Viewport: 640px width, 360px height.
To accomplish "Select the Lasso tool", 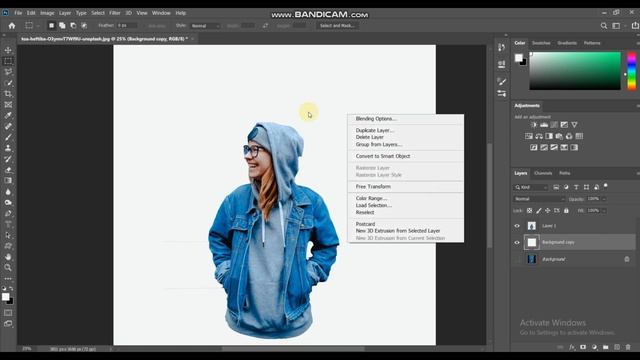I will click(x=8, y=72).
